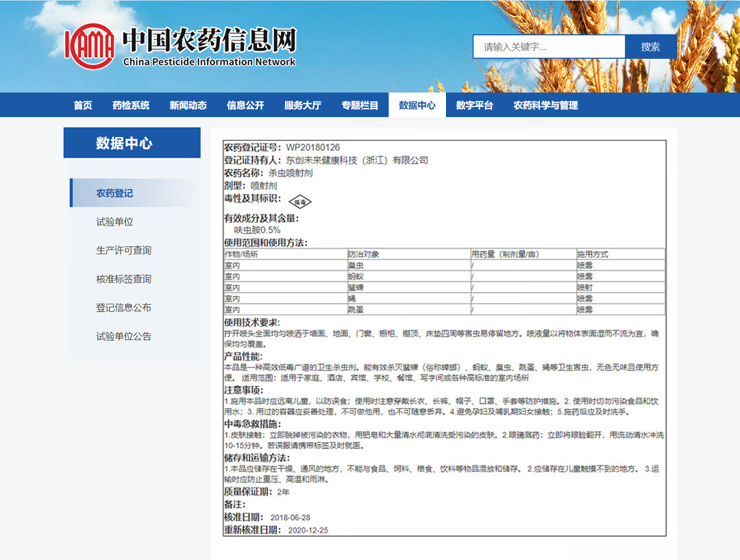Go to 农药科学与管理 in the navigation
Image resolution: width=740 pixels, height=560 pixels.
point(545,106)
